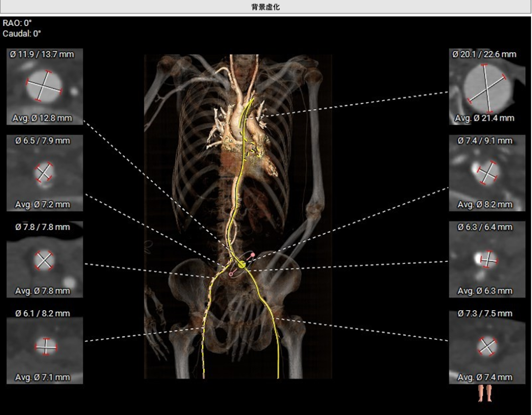
Task: Pick the Avg. Ø 7.4 mm cross-section thumbnail
Action: coord(487,346)
